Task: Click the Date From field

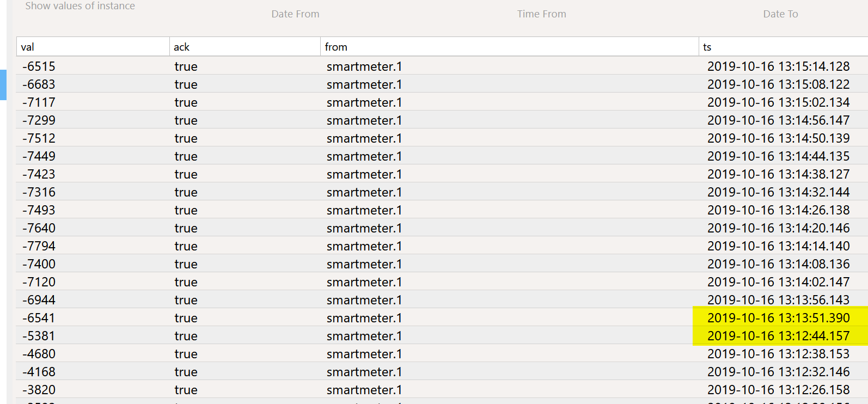Action: [296, 14]
